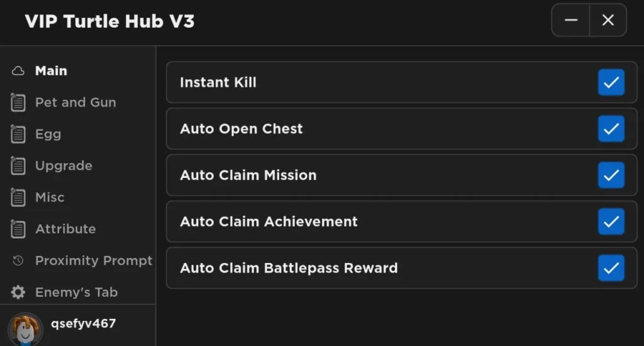
Task: Click the scroll icon beside Upgrade
Action: [x=18, y=166]
